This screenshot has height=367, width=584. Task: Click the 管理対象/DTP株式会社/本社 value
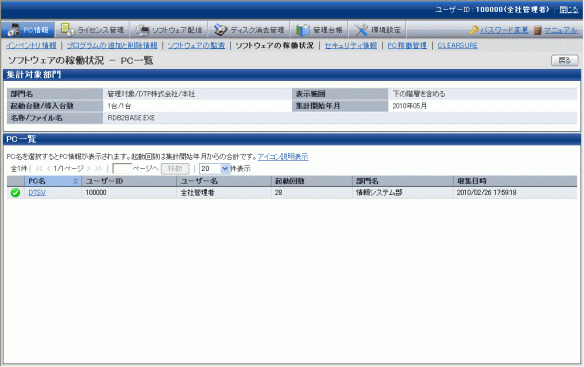pos(151,94)
